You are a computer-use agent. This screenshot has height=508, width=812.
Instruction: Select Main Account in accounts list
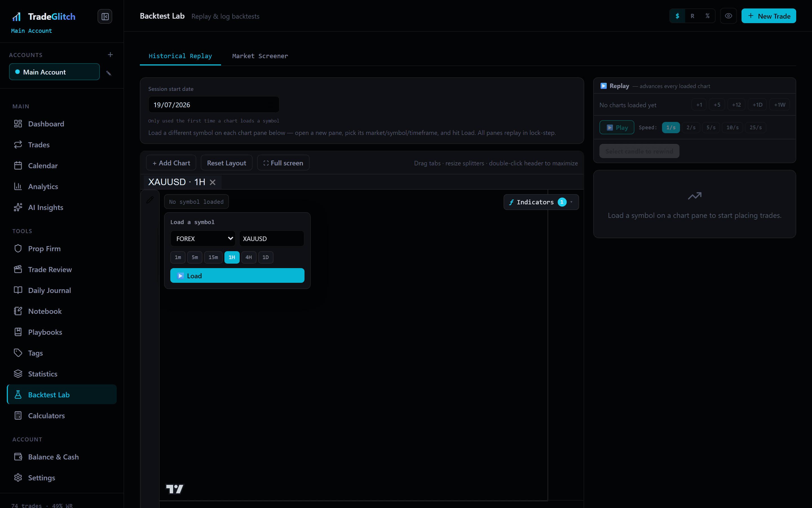[x=54, y=72]
